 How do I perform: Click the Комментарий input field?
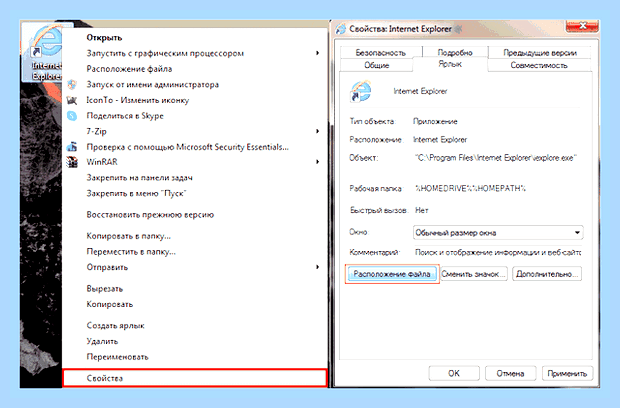(x=497, y=252)
